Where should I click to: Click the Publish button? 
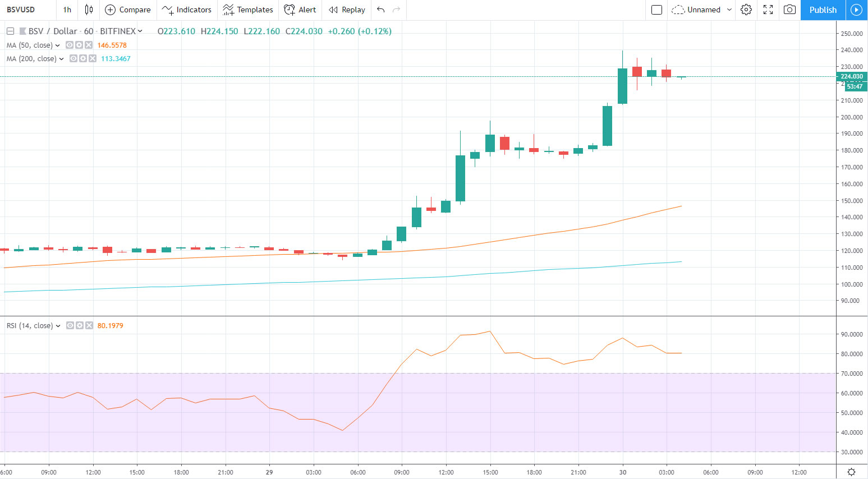point(823,10)
